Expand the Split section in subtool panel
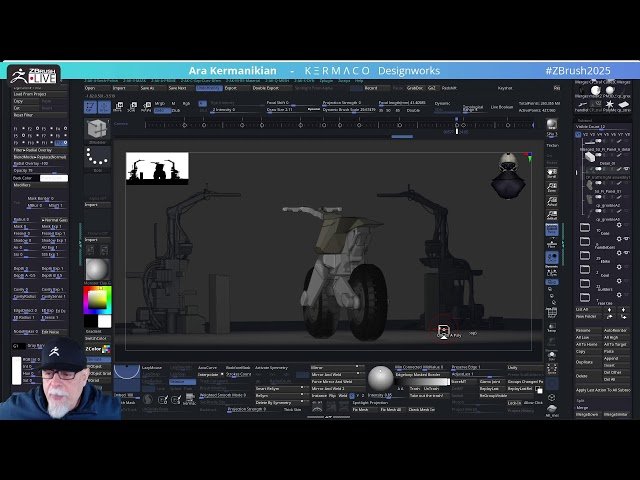Viewport: 640px width, 480px height. coord(580,400)
